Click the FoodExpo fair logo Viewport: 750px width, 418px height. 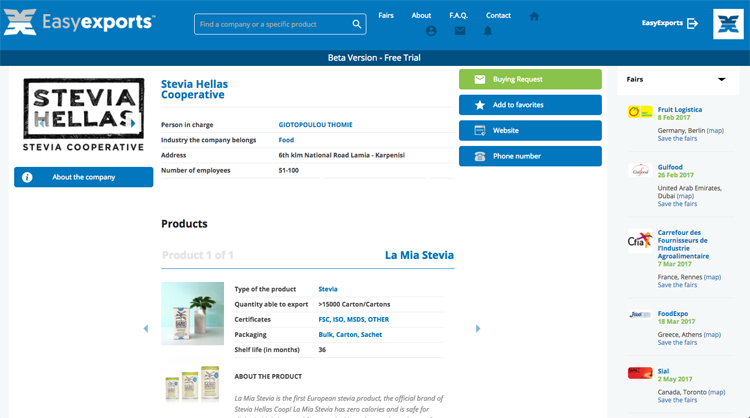click(640, 315)
